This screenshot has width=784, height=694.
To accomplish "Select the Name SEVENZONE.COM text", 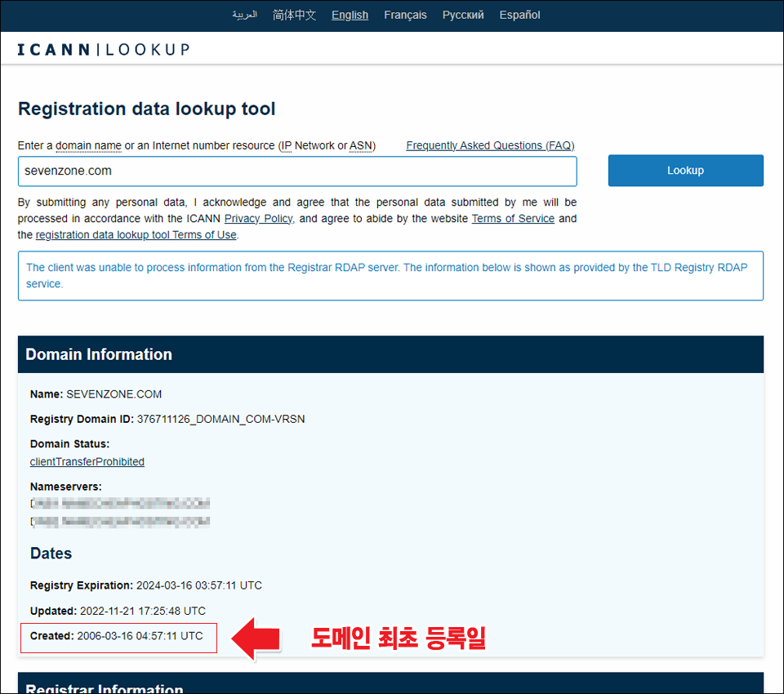I will tap(96, 394).
